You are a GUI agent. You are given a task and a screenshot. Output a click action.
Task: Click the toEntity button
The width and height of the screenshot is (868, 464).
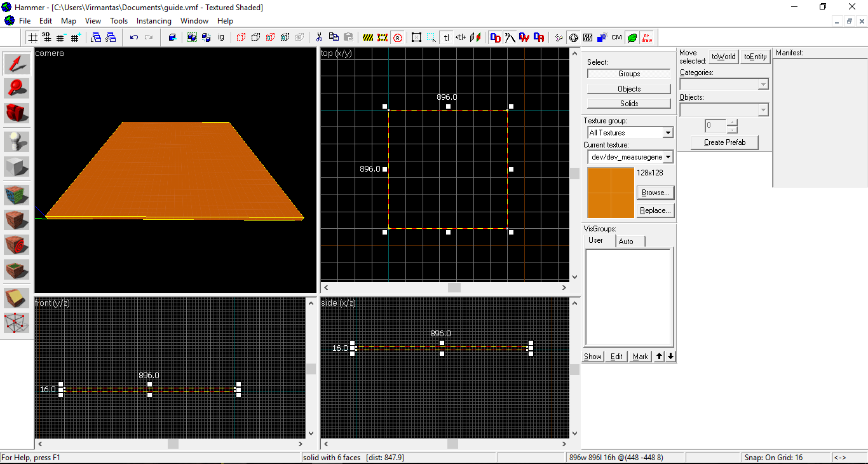(756, 57)
